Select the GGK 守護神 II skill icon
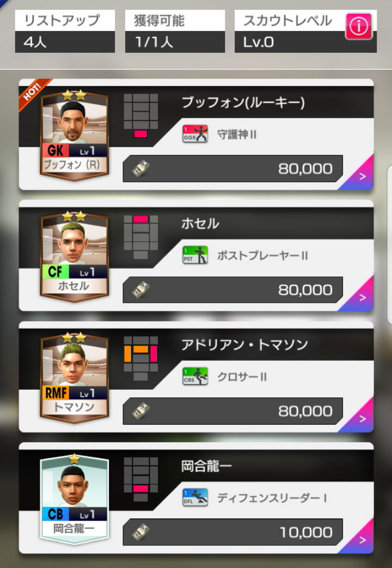This screenshot has width=392, height=568. (195, 134)
